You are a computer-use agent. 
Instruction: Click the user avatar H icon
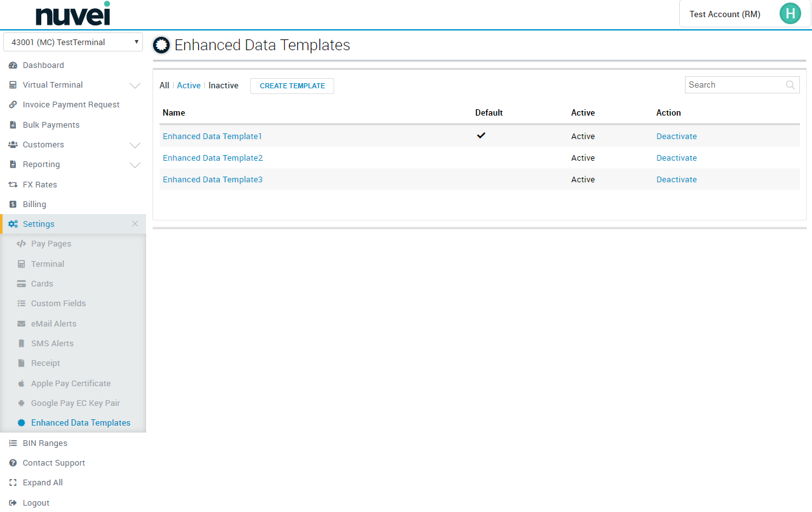790,13
